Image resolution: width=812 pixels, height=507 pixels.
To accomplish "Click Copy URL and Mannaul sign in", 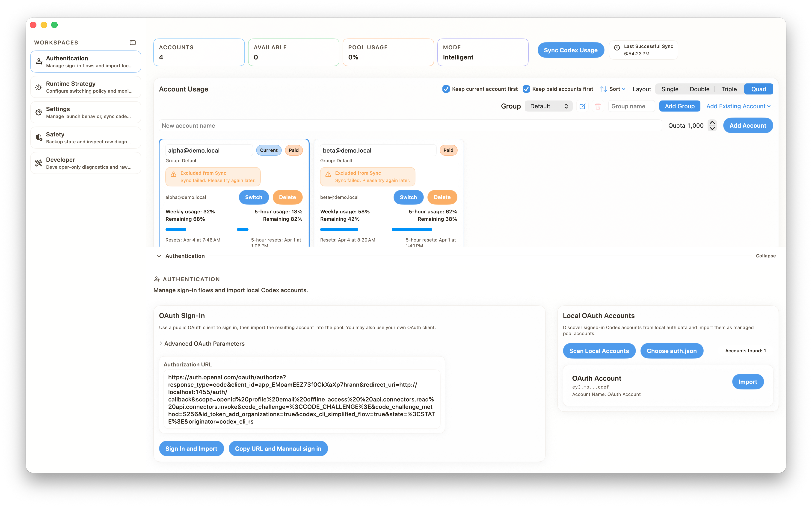I will click(278, 448).
